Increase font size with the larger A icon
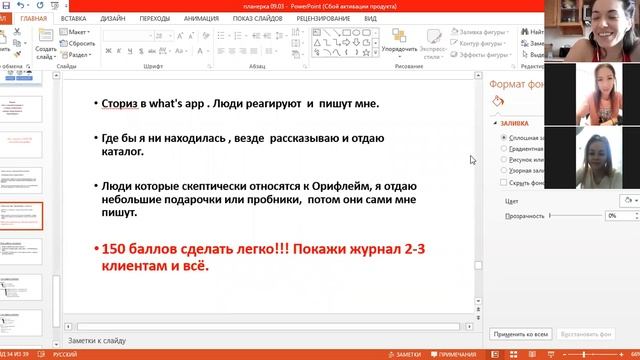 coord(180,36)
